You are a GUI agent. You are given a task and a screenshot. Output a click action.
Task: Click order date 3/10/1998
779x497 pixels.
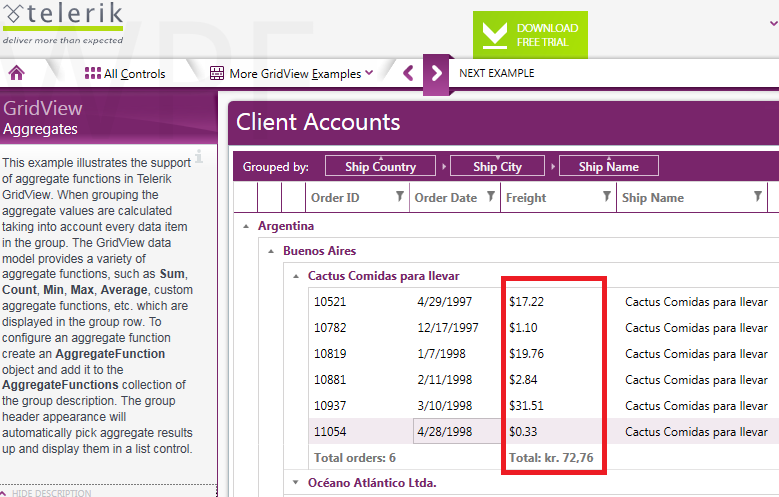pyautogui.click(x=445, y=406)
